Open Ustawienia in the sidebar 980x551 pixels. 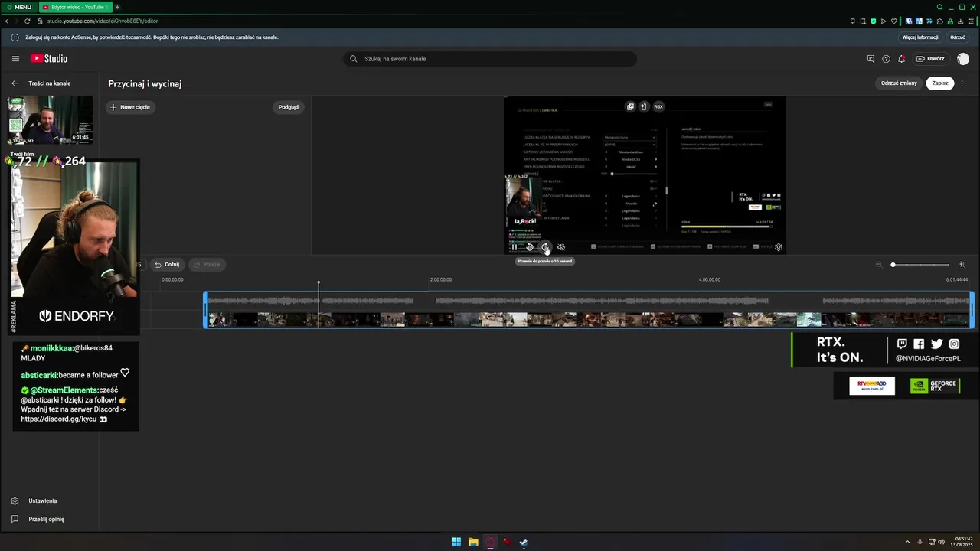pyautogui.click(x=43, y=501)
